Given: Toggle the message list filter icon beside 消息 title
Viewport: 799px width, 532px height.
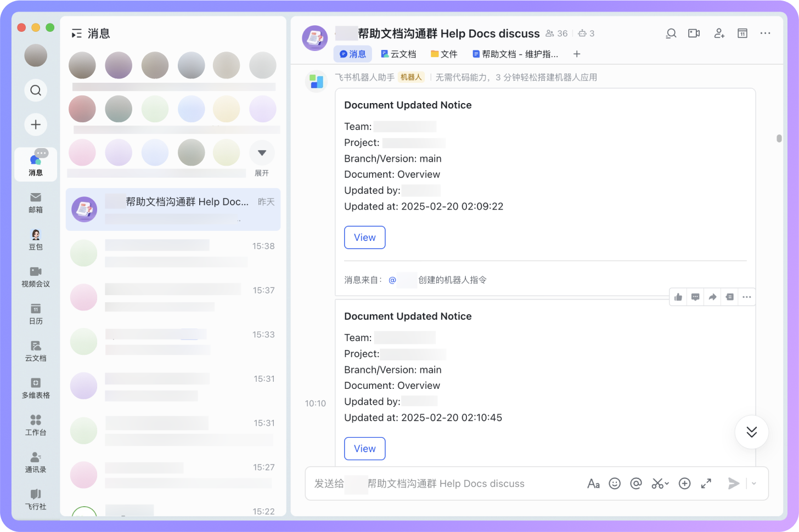Looking at the screenshot, I should [x=77, y=33].
